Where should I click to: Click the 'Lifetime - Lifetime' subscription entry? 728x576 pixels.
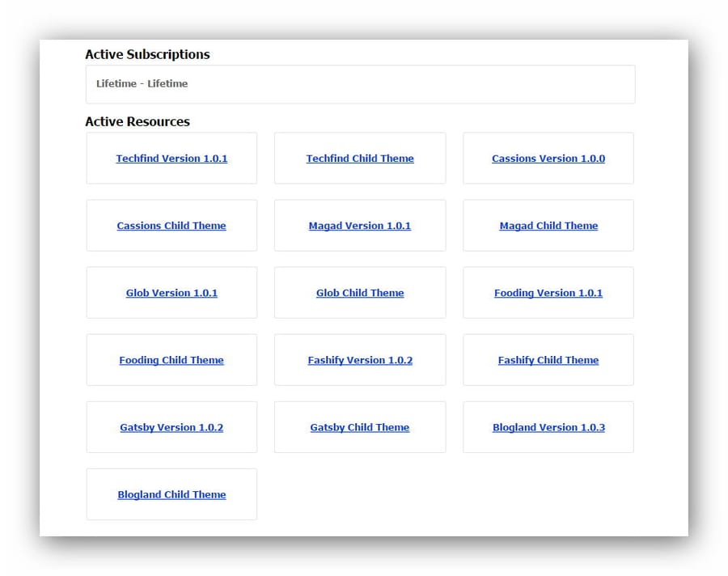360,84
